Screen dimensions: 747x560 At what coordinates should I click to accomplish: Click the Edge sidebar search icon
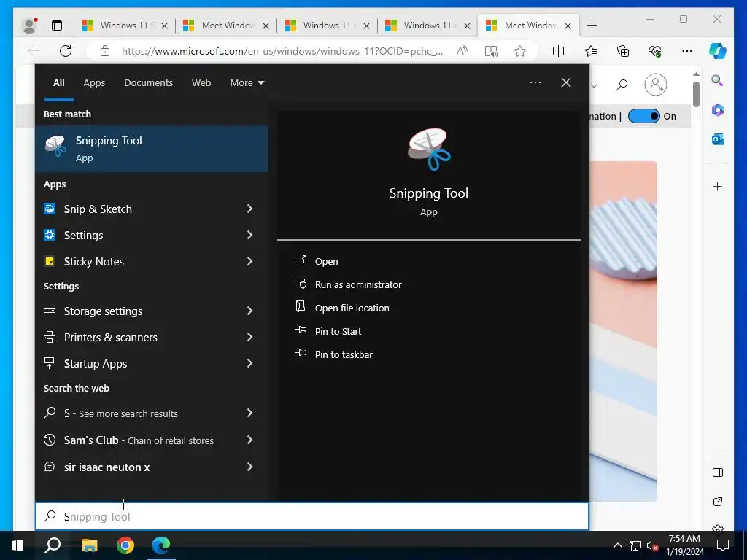coord(718,80)
